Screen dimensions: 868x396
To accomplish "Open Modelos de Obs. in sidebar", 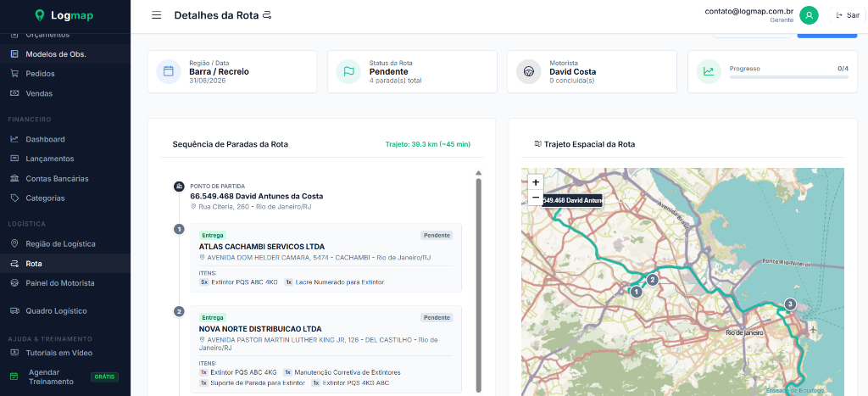I will (x=56, y=53).
